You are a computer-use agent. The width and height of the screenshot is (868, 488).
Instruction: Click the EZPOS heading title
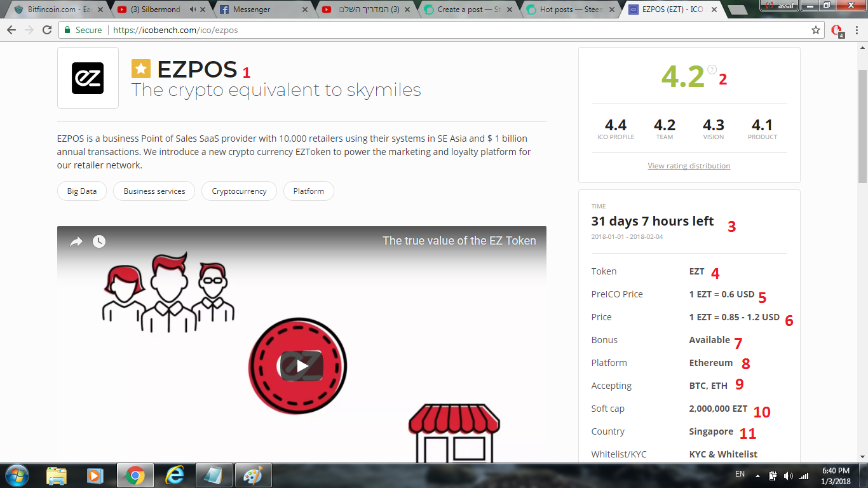(197, 69)
